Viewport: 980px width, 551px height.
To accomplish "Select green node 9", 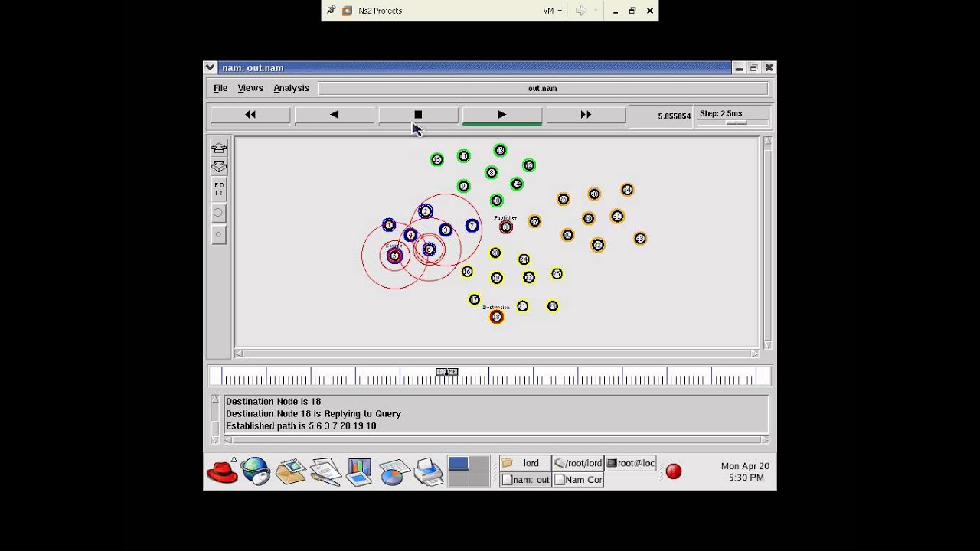I will pos(463,186).
